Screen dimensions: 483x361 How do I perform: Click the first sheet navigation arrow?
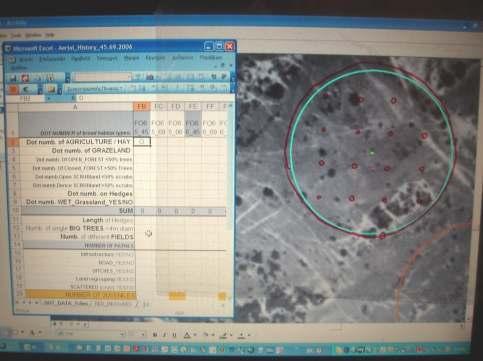click(x=18, y=303)
